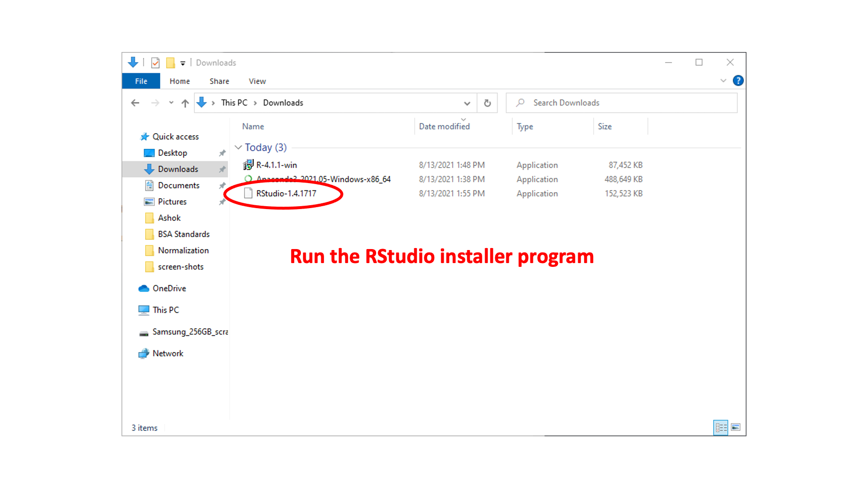Open Network in the navigation pane
Viewport: 868px width, 488px height.
[168, 354]
